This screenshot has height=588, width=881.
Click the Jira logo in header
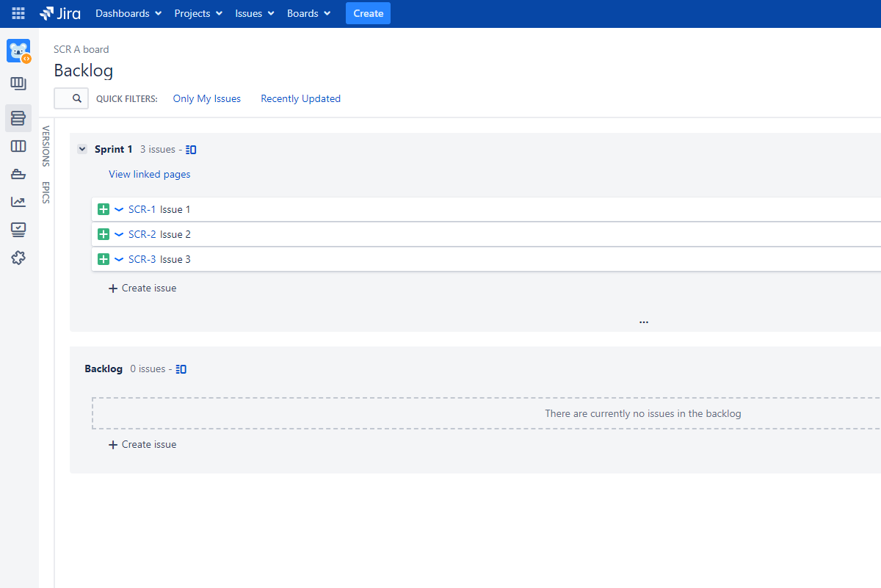coord(60,13)
